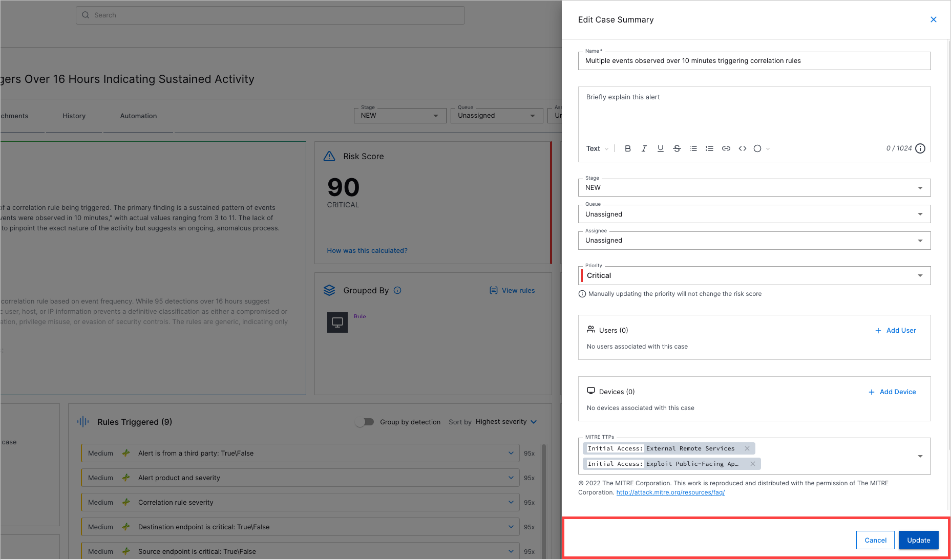Open the Stage dropdown in Edit Case Summary
This screenshot has width=951, height=560.
(x=754, y=187)
